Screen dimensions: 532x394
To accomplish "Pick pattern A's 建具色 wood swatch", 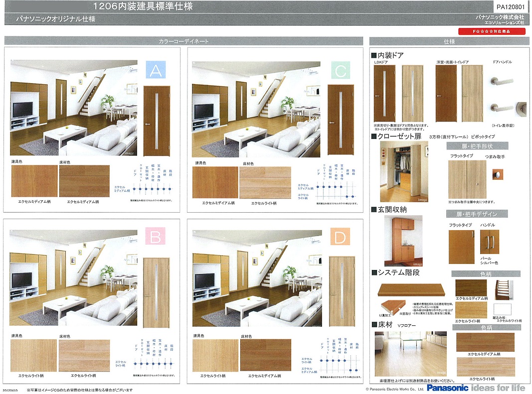I will [34, 182].
